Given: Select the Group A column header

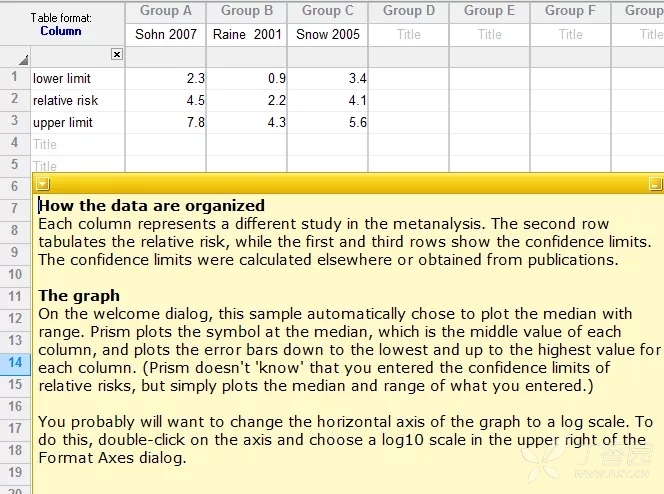Looking at the screenshot, I should point(166,11).
